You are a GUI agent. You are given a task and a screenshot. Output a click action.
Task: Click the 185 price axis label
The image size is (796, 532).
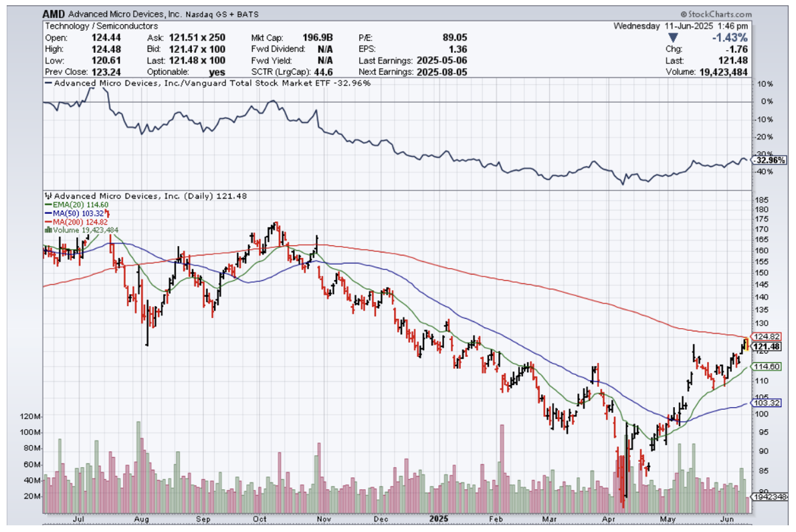click(x=762, y=201)
